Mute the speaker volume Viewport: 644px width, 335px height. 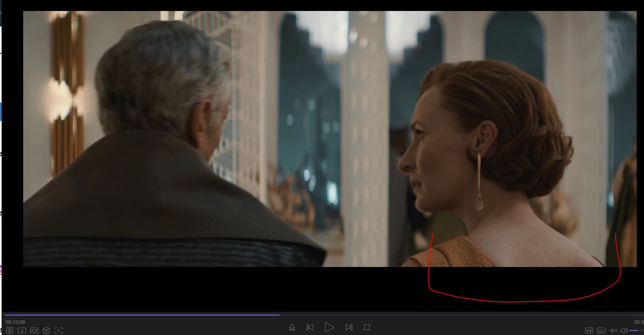(624, 331)
